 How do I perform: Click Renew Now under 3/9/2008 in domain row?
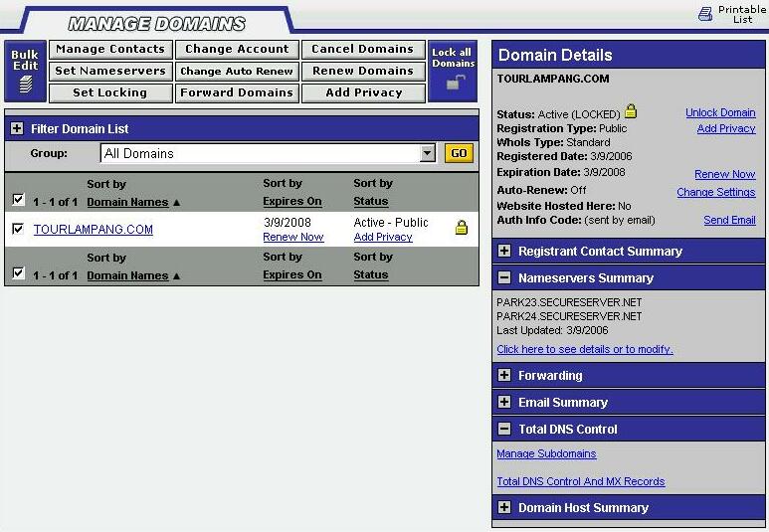[293, 238]
